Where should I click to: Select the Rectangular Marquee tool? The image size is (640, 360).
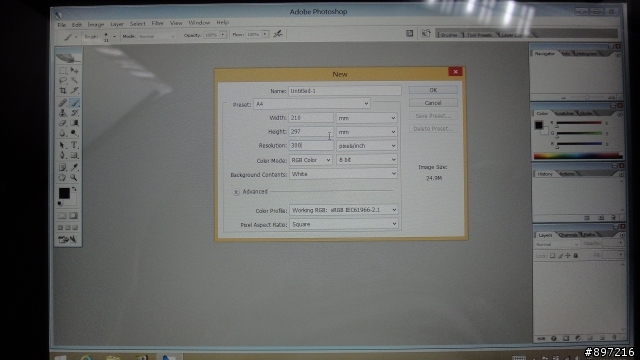pos(63,71)
